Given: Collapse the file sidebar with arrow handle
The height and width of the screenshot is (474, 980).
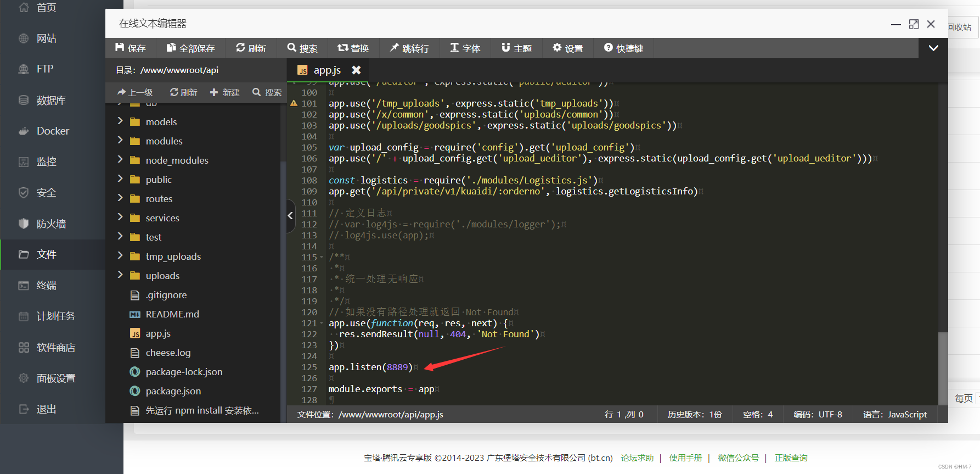Looking at the screenshot, I should pyautogui.click(x=290, y=216).
